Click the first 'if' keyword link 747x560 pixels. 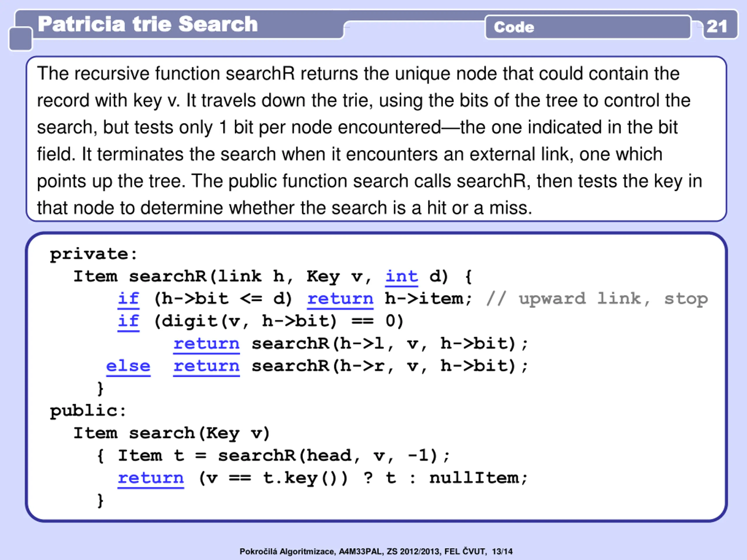[128, 299]
